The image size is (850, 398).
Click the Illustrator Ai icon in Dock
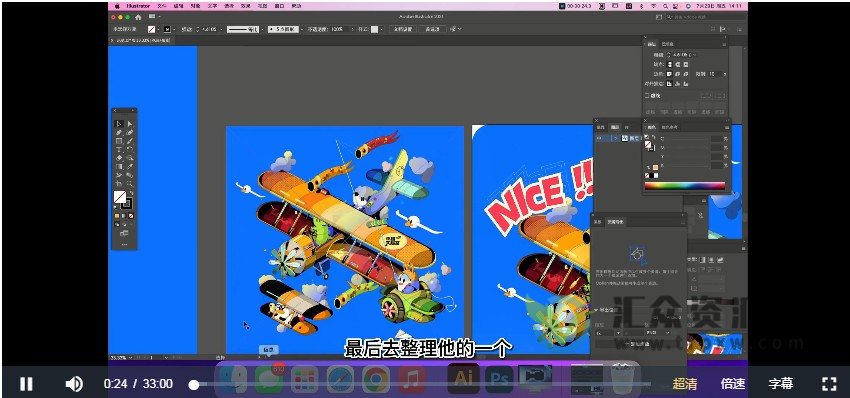pos(463,378)
